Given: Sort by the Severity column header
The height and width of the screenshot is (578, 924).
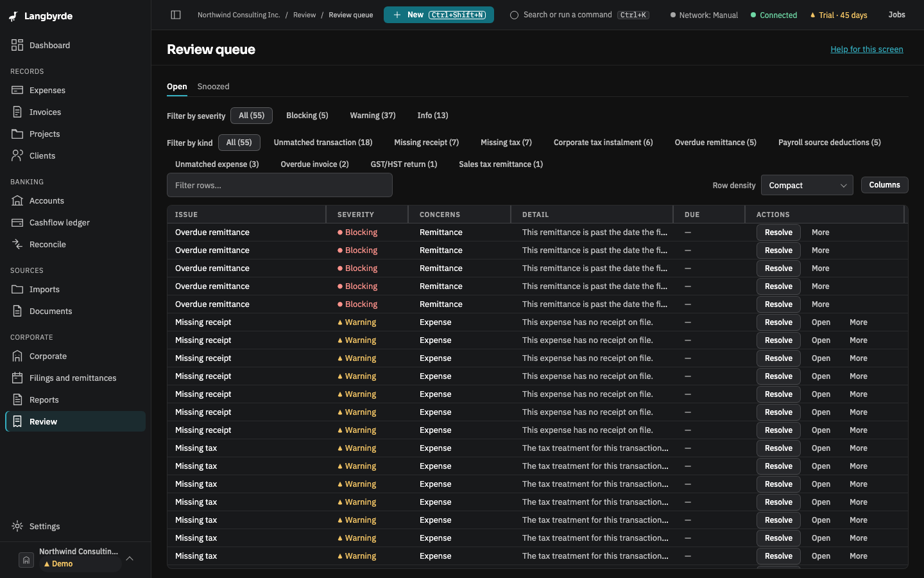Looking at the screenshot, I should pyautogui.click(x=368, y=215).
